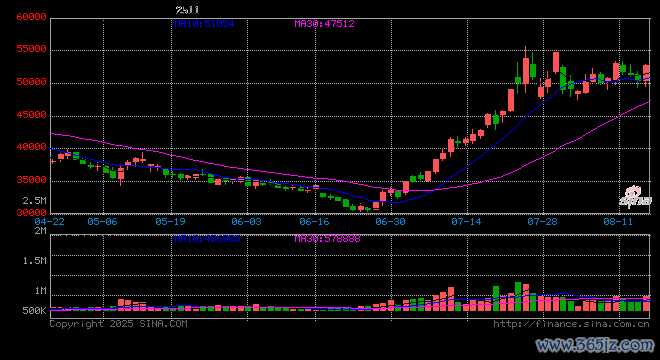This screenshot has height=360, width=660.
Task: Select the 05-19 date marker
Action: click(170, 221)
